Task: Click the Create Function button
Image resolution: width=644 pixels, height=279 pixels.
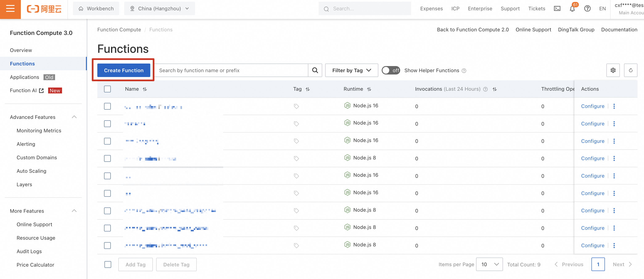Action: coord(124,70)
